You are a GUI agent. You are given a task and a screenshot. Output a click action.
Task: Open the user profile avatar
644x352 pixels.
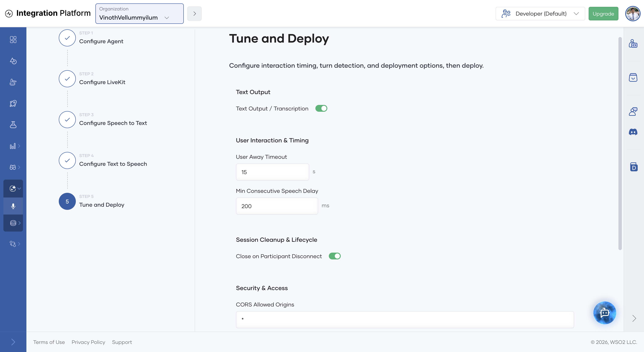632,14
